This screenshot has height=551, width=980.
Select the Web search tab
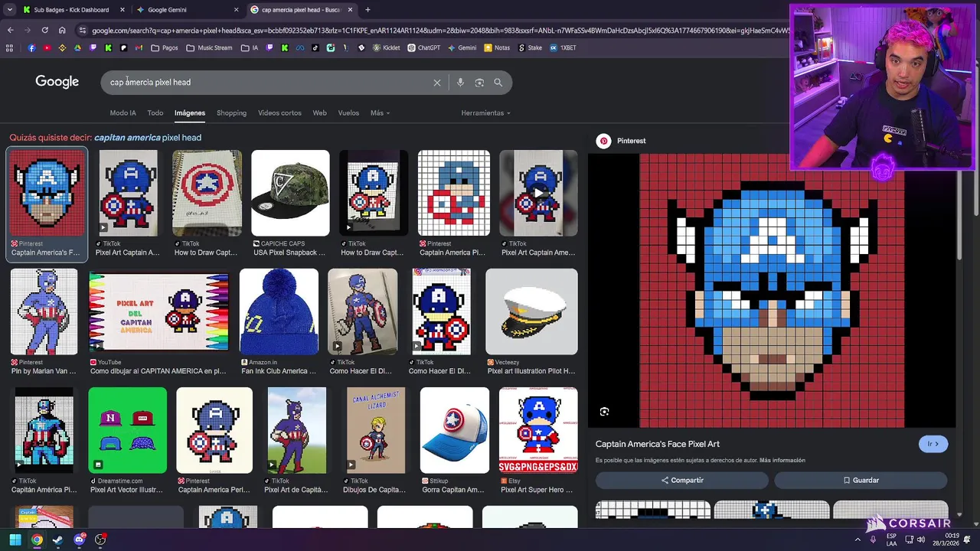(x=319, y=113)
